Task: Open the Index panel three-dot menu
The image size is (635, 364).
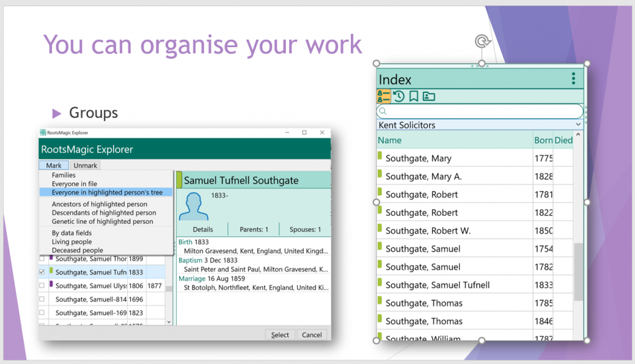Action: pos(573,79)
